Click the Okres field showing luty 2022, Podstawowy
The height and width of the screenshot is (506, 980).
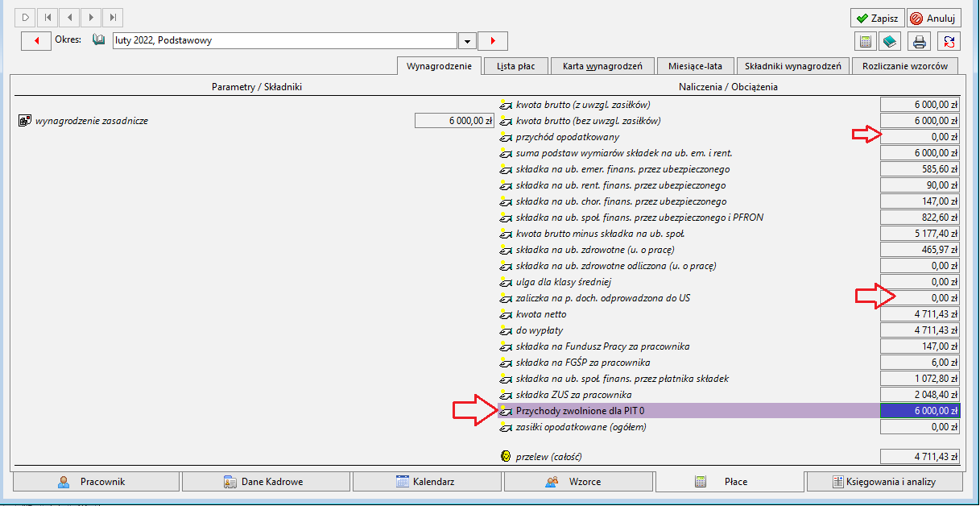[x=285, y=40]
